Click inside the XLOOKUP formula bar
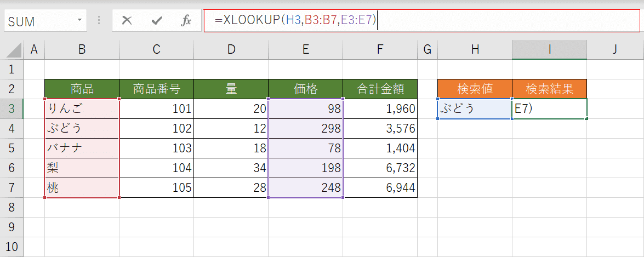This screenshot has width=644, height=257. tap(422, 20)
